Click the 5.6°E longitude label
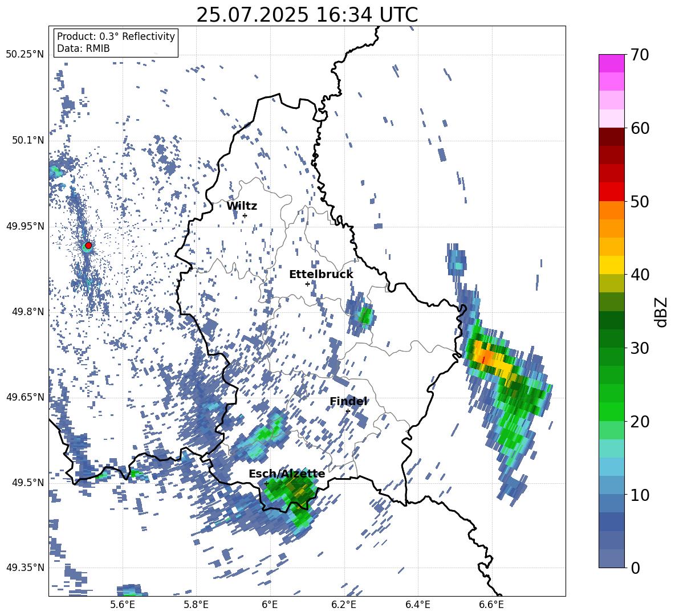Screen dimensions: 675x616 [x=122, y=605]
